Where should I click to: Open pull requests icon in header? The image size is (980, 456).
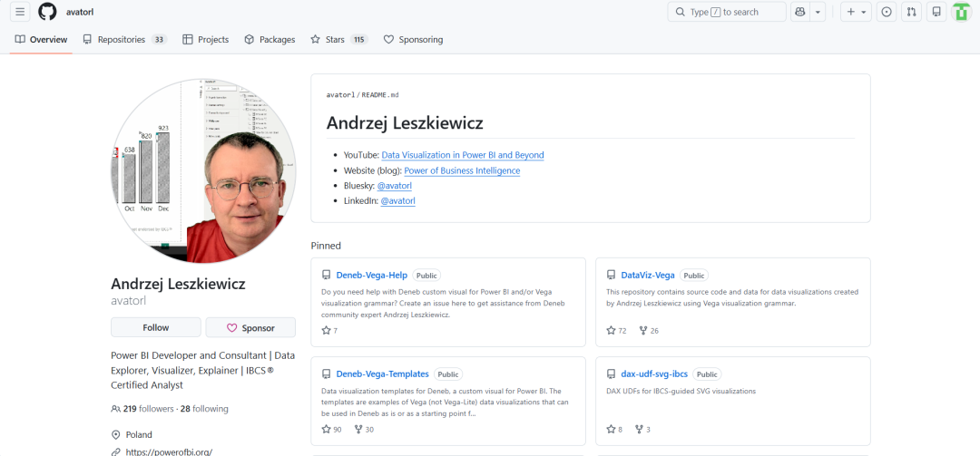click(x=911, y=12)
